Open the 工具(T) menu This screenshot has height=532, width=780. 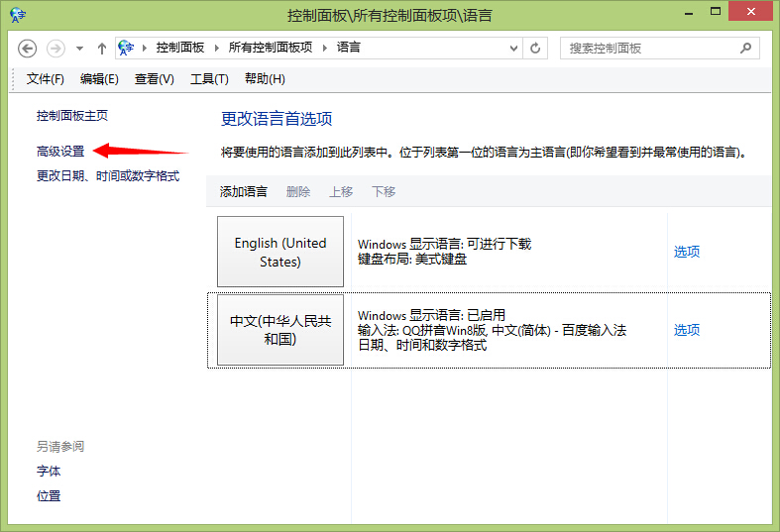[209, 79]
